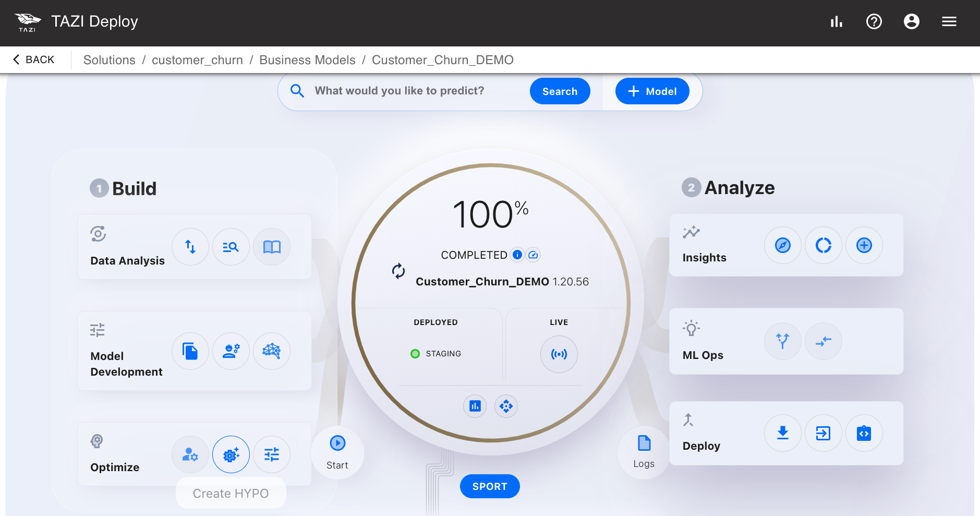Click the COMPLETED status text

coord(474,255)
